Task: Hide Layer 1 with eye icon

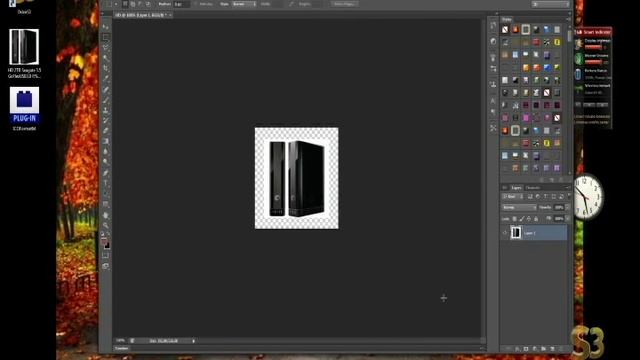Action: point(505,233)
